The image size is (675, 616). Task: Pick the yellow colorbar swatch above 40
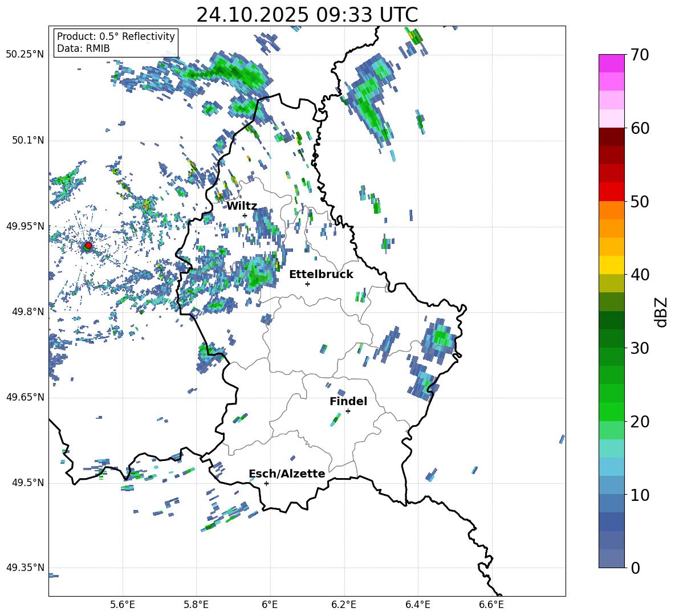point(612,264)
